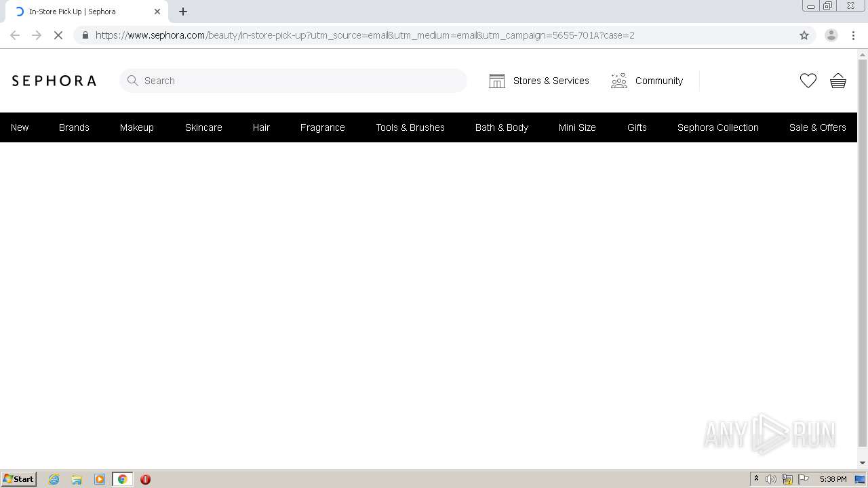Close the In-Store Pick Up tab
Image resolution: width=868 pixels, height=488 pixels.
[157, 12]
